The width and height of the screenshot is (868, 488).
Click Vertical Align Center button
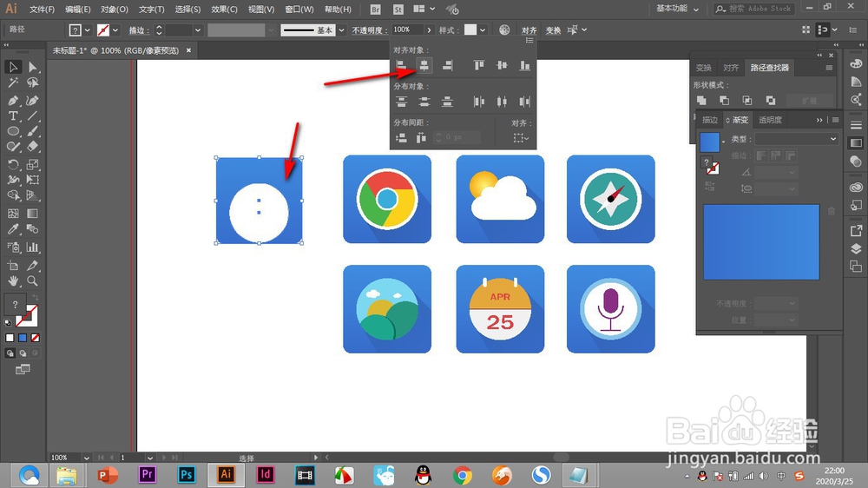pos(502,65)
